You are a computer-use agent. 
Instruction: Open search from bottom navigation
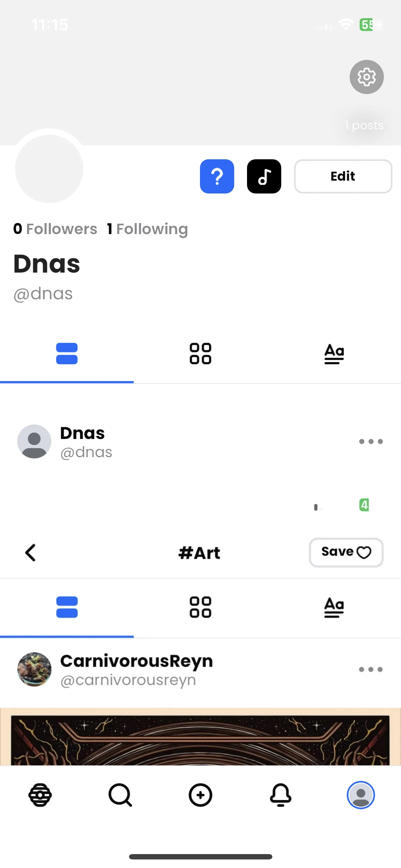pyautogui.click(x=120, y=795)
